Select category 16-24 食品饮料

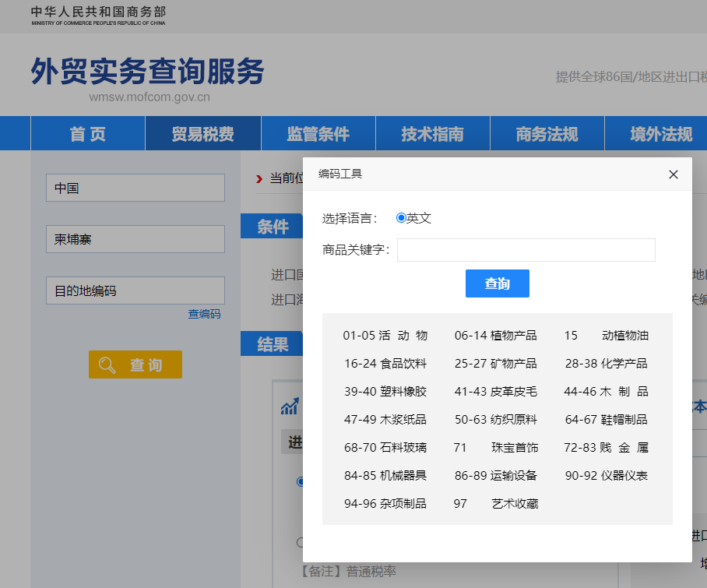click(385, 364)
